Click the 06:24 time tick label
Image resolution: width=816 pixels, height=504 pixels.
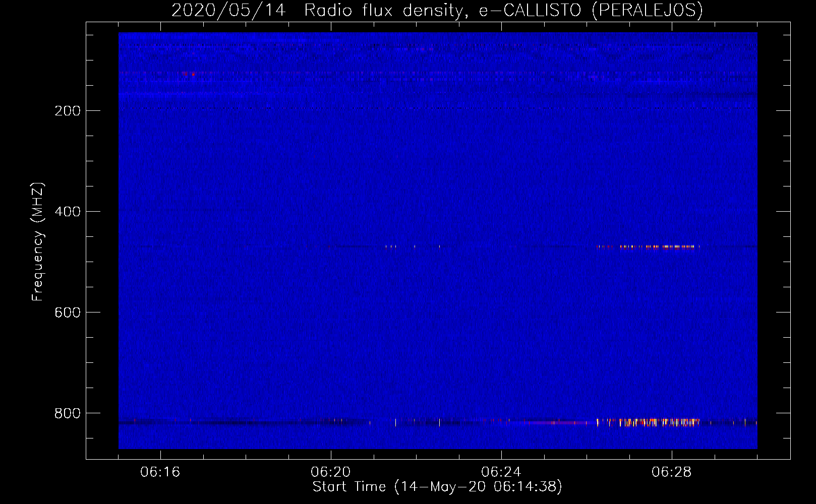(501, 472)
